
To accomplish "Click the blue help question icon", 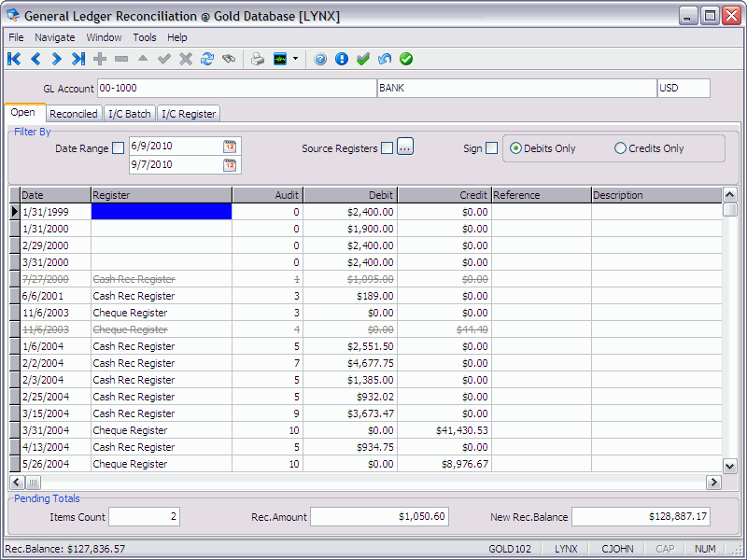I will [320, 59].
